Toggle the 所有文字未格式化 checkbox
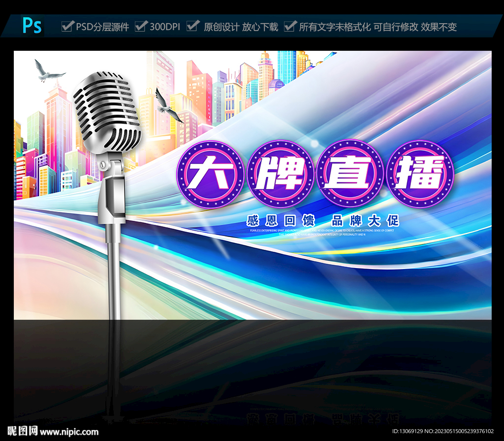504x441 pixels. click(x=290, y=26)
